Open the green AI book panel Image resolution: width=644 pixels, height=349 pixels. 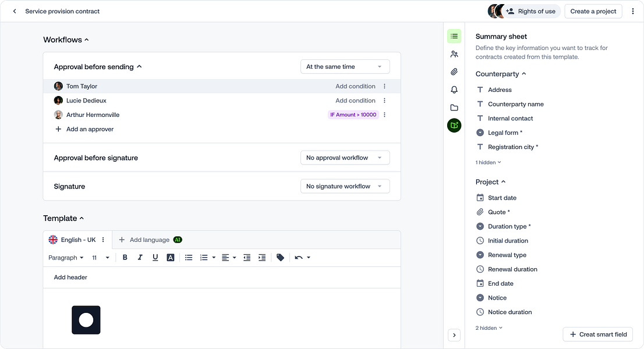pyautogui.click(x=454, y=126)
